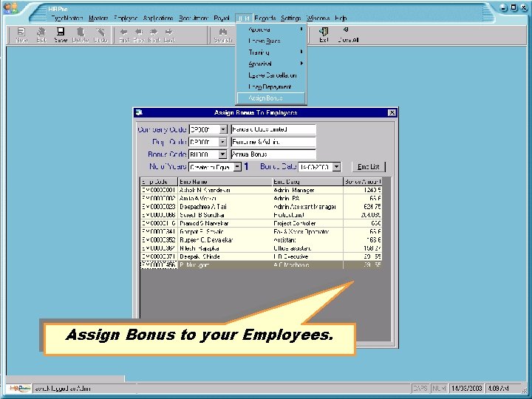Click the company name text field

[x=273, y=129]
